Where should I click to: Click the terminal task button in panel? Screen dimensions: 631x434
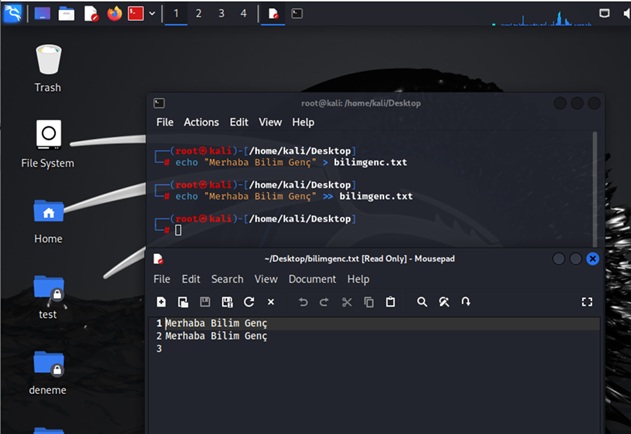[x=297, y=13]
